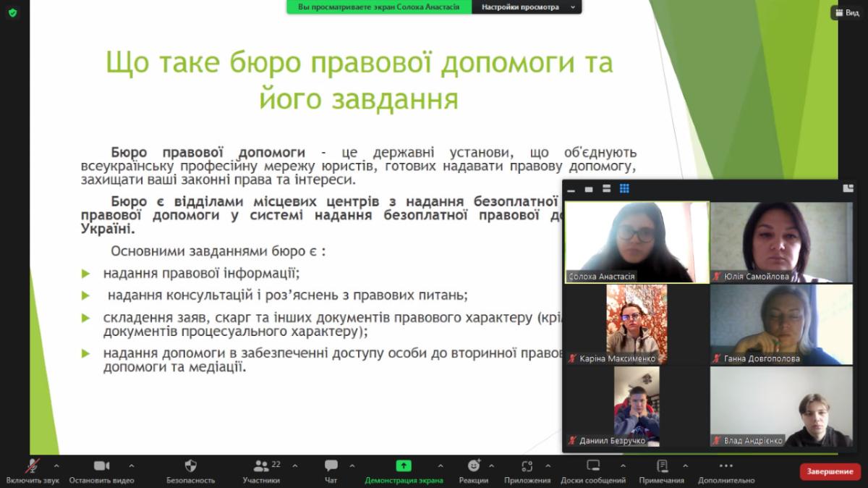Expand video options arrow next to camera

point(131,466)
